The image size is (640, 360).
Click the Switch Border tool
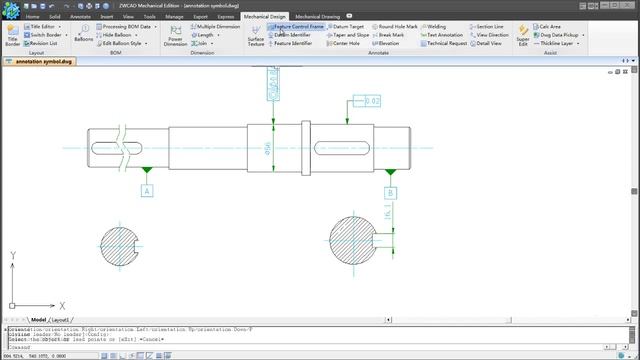[x=42, y=35]
